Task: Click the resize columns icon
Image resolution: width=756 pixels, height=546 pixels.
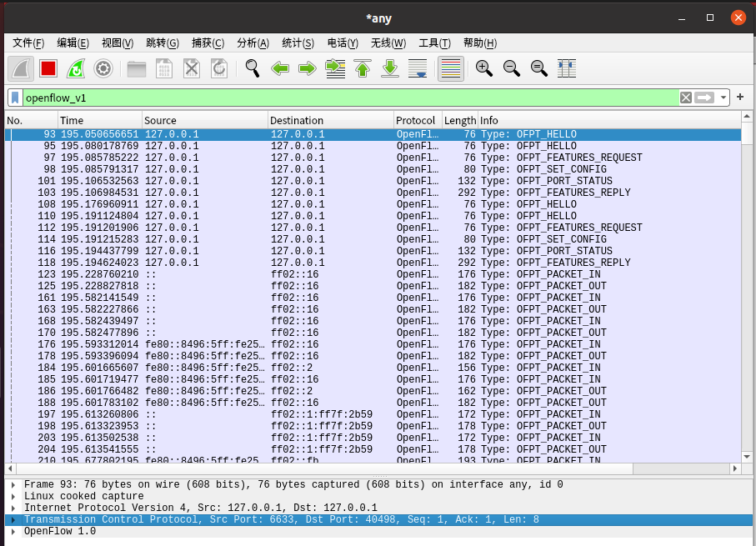Action: point(567,68)
